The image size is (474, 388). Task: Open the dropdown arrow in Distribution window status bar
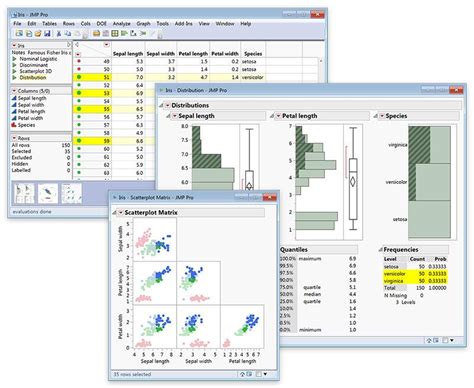point(452,340)
